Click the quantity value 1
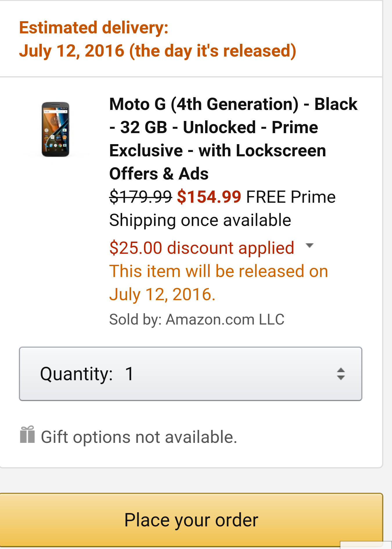 coord(129,374)
